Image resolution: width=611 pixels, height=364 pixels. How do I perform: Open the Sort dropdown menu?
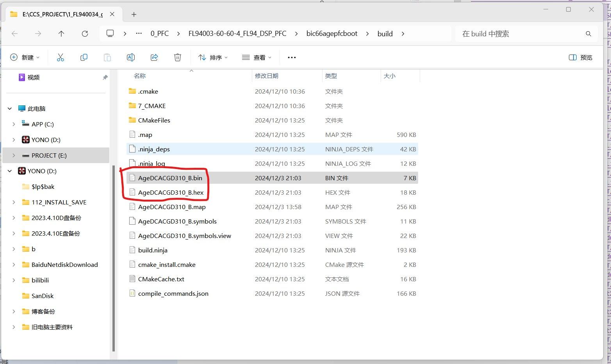(x=213, y=57)
